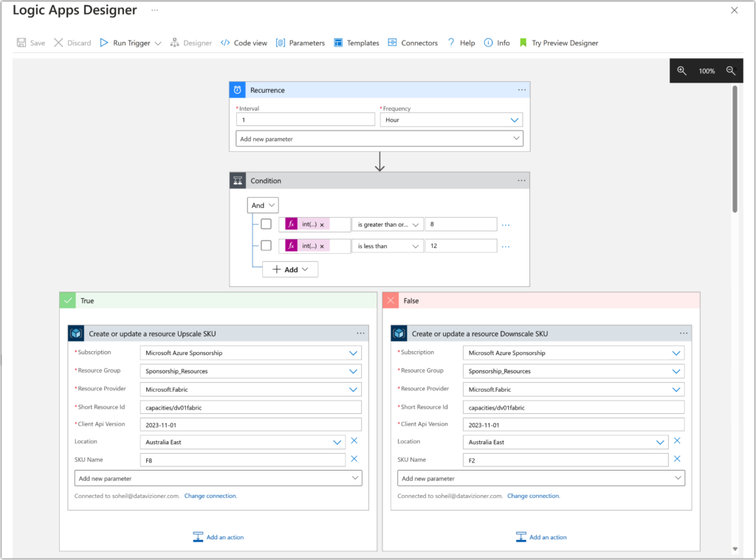The height and width of the screenshot is (560, 756).
Task: Open Downscale SKU Resource Provider dropdown
Action: click(574, 390)
